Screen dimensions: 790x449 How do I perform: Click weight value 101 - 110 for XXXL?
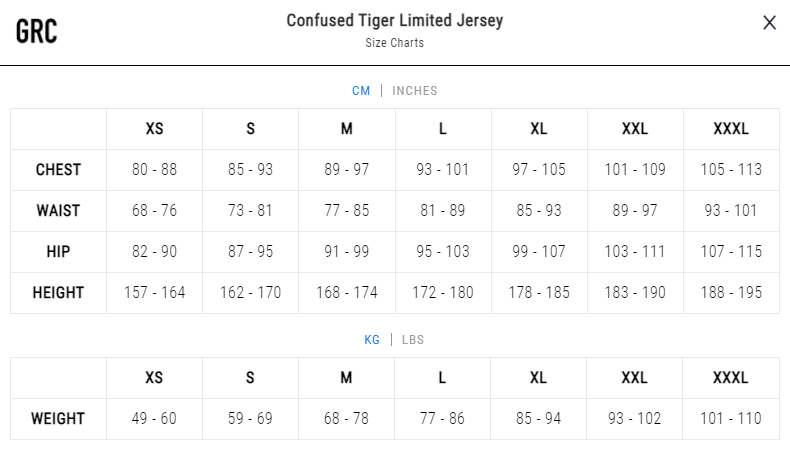[731, 419]
